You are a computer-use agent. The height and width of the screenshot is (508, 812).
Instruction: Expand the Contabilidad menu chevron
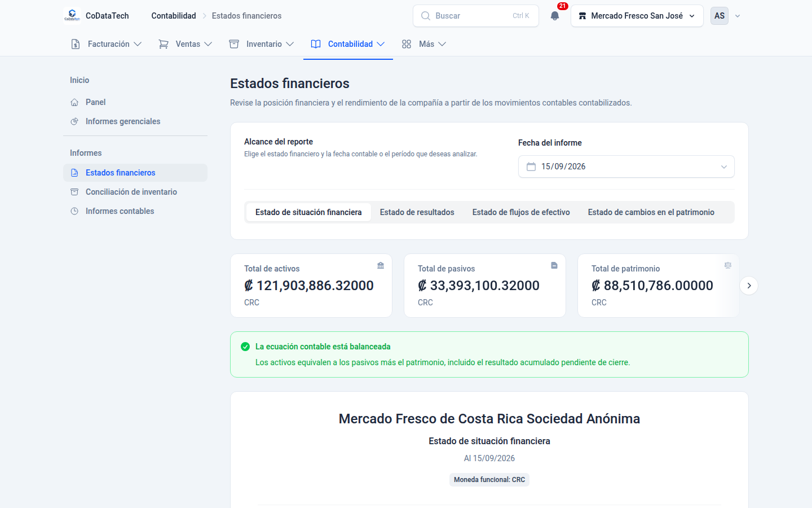(381, 44)
